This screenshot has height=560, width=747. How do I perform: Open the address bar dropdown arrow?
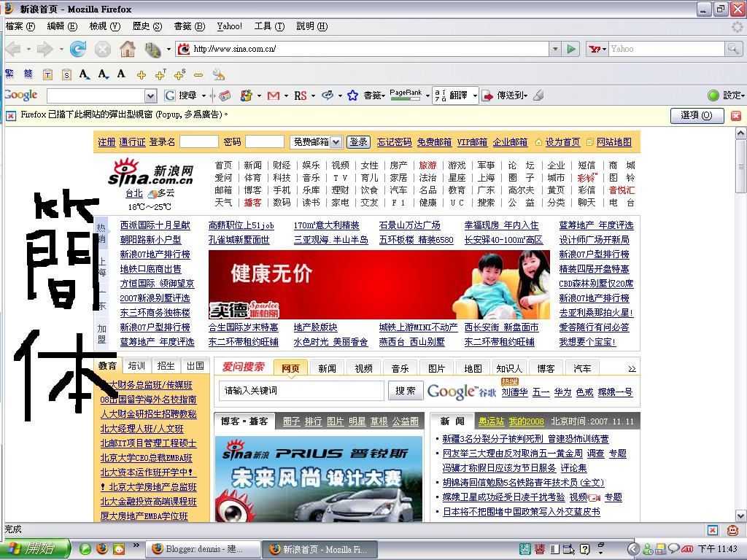click(555, 49)
